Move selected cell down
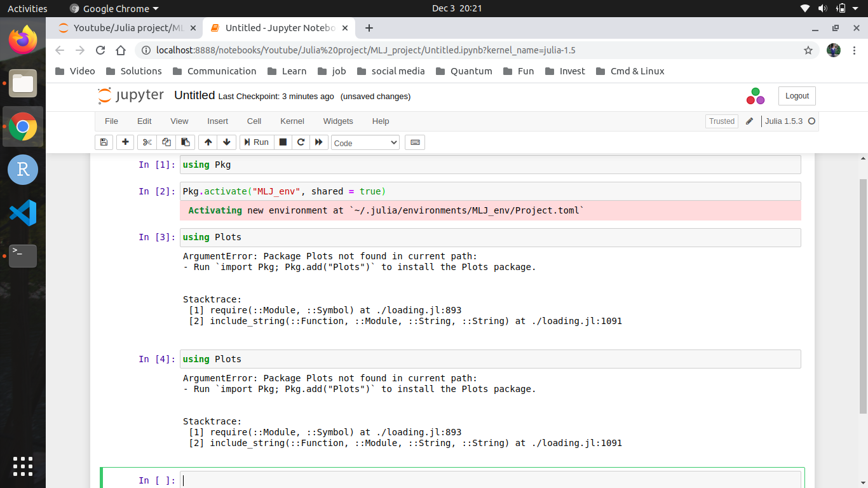The height and width of the screenshot is (488, 868). 227,142
